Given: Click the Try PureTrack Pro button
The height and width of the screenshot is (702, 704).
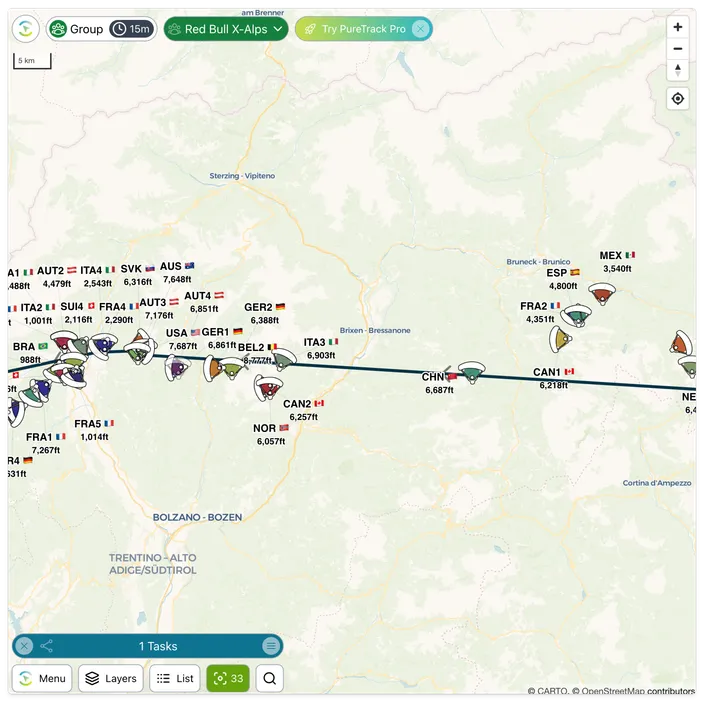Looking at the screenshot, I should pos(356,29).
